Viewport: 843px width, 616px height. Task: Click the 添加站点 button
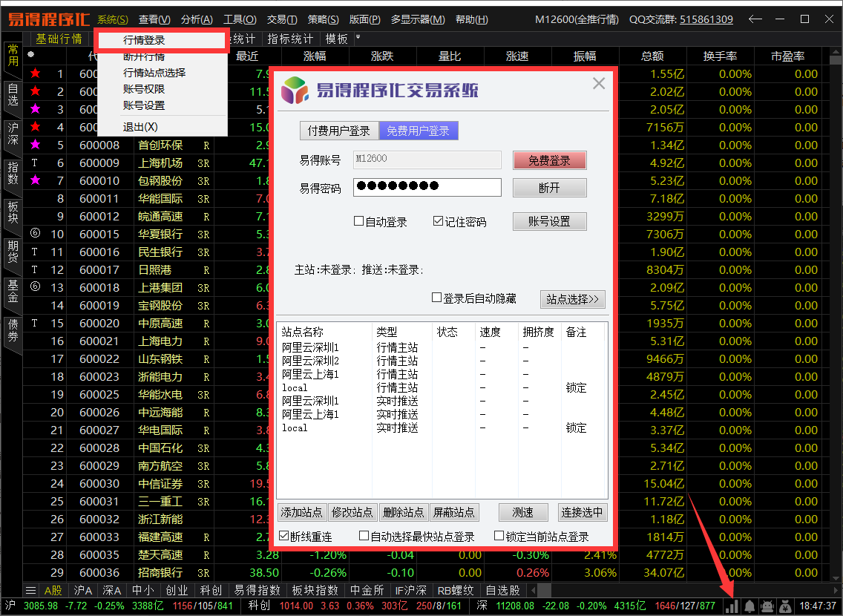click(301, 512)
